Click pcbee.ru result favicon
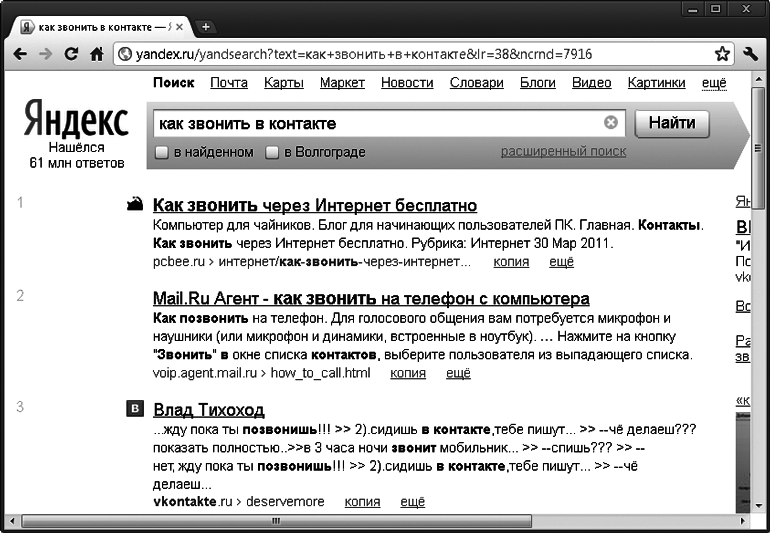Screen dimensions: 770x533 coord(135,203)
